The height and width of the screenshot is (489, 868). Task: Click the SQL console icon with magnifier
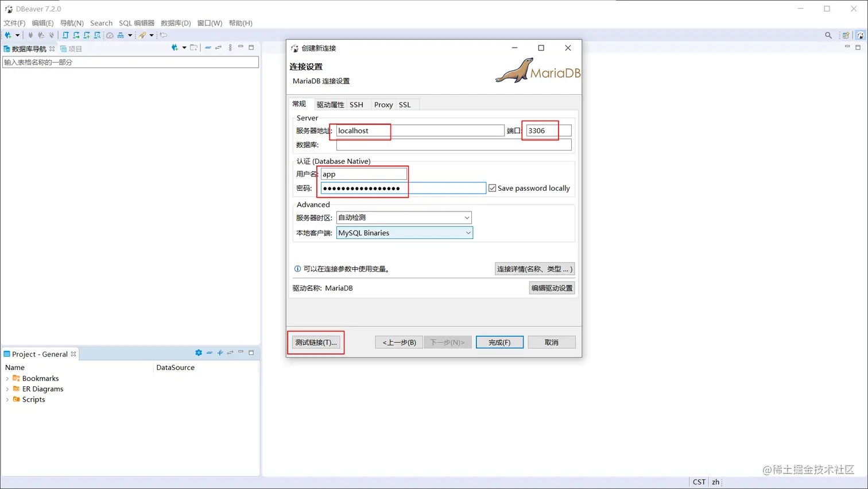point(97,35)
